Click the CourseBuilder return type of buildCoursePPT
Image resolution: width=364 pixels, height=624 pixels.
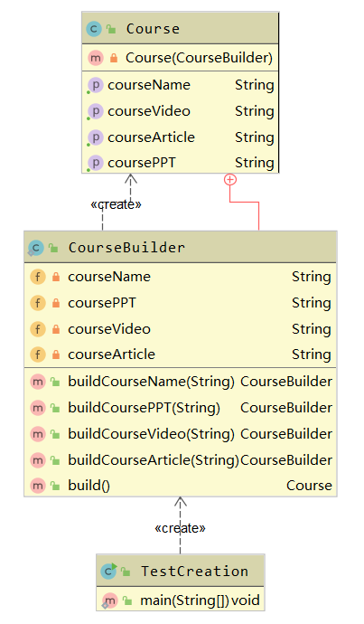(x=286, y=408)
